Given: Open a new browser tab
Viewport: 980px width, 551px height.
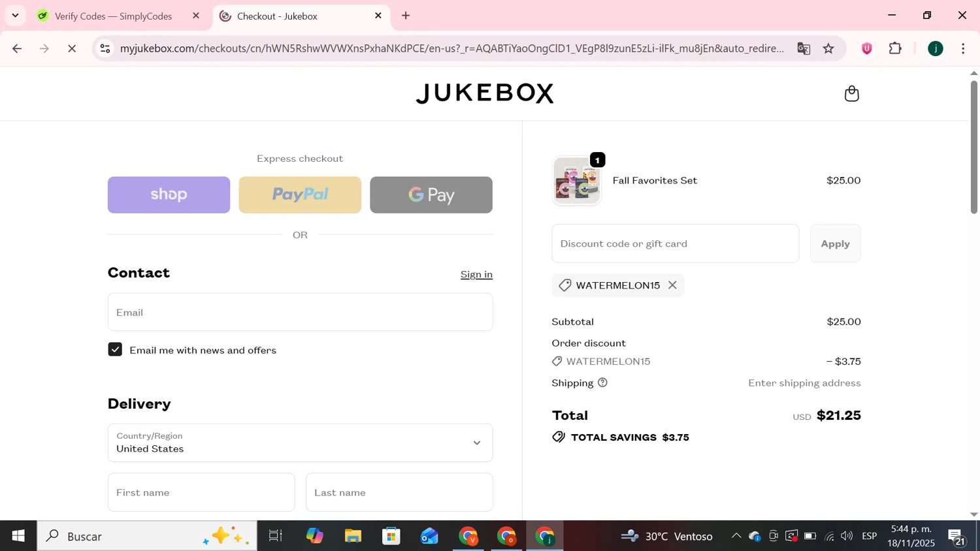Looking at the screenshot, I should tap(406, 16).
